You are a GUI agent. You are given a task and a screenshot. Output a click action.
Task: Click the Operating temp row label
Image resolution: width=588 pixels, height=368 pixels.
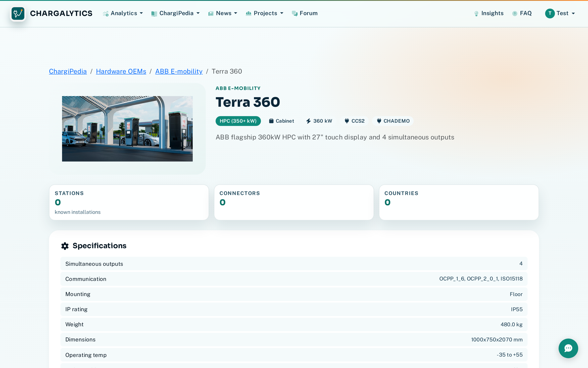86,355
